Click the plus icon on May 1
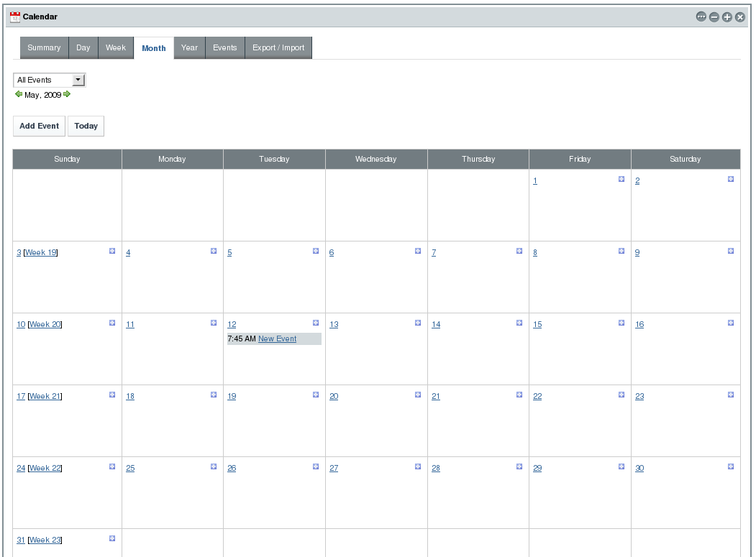Image resolution: width=756 pixels, height=557 pixels. coord(621,179)
